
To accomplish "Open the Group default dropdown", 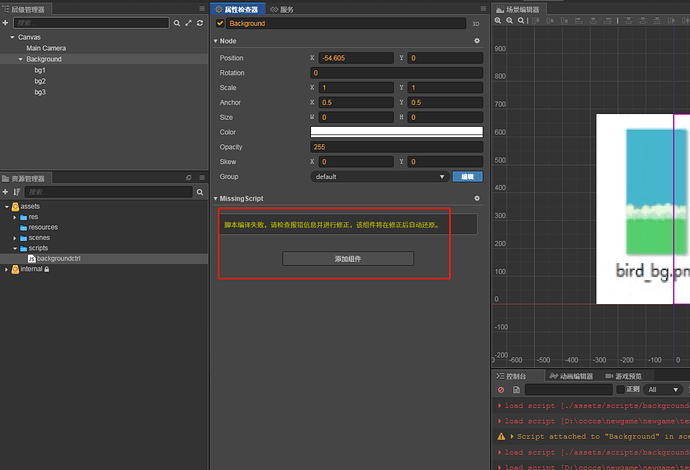I will (380, 176).
